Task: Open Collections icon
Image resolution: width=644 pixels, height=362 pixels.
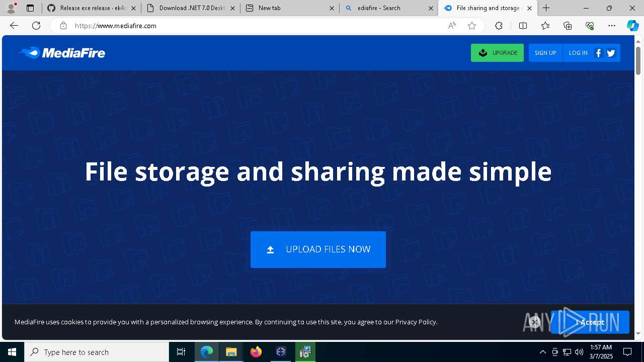Action: point(568,26)
